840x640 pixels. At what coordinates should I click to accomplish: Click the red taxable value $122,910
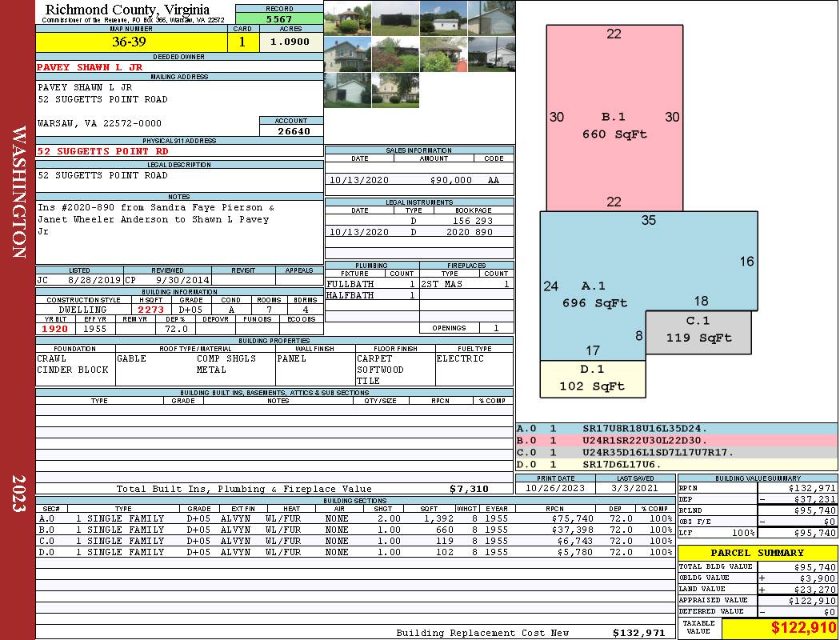(803, 628)
